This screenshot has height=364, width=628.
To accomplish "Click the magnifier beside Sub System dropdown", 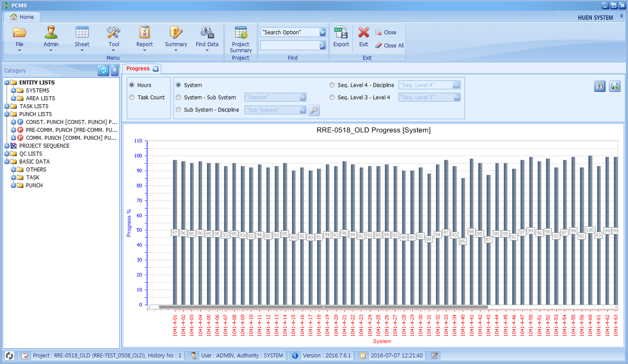I will (314, 110).
